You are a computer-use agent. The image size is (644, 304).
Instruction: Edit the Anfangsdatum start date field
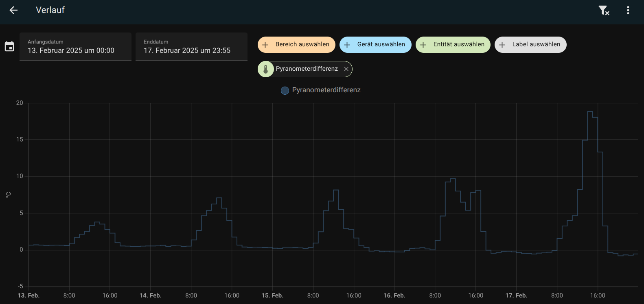75,47
